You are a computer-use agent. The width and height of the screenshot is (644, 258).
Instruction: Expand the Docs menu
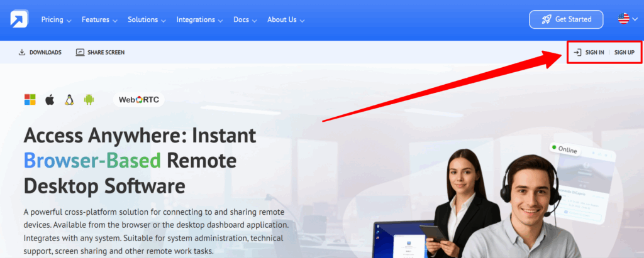point(245,19)
